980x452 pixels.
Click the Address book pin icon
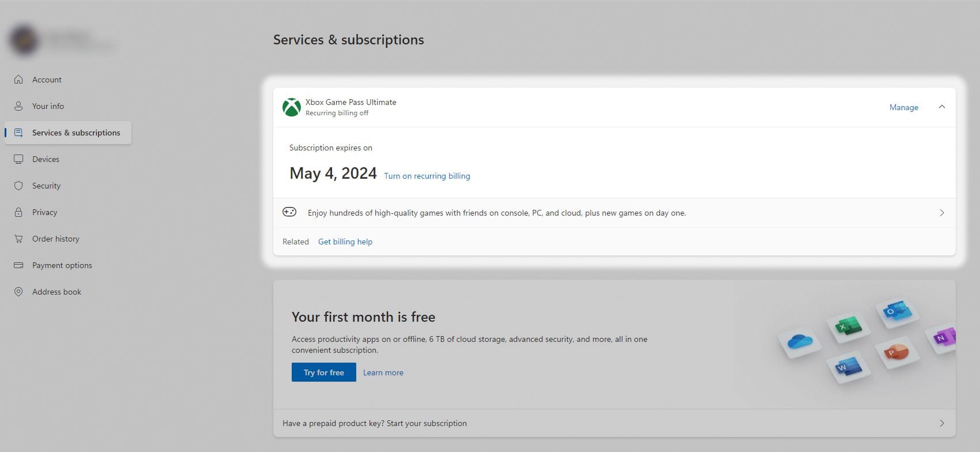(18, 292)
